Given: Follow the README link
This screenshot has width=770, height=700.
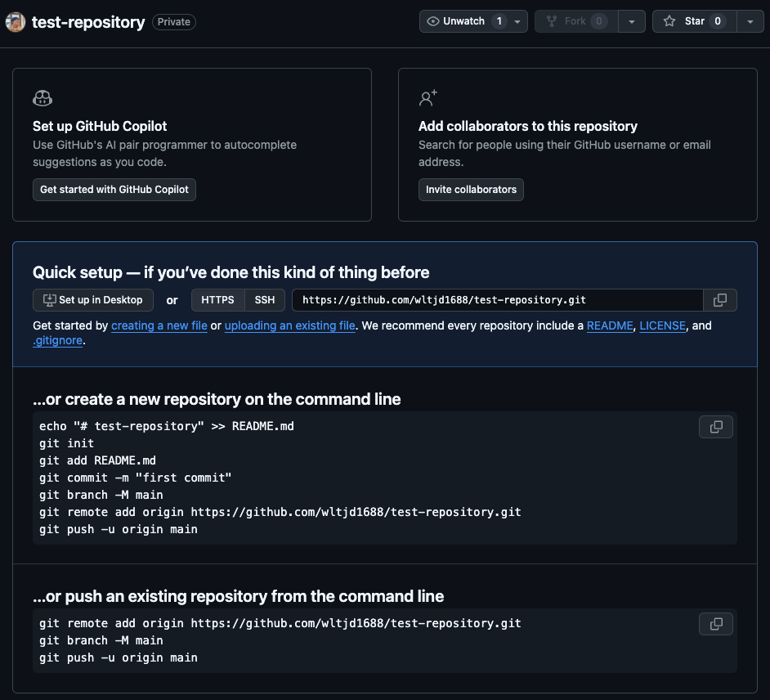Looking at the screenshot, I should (610, 325).
